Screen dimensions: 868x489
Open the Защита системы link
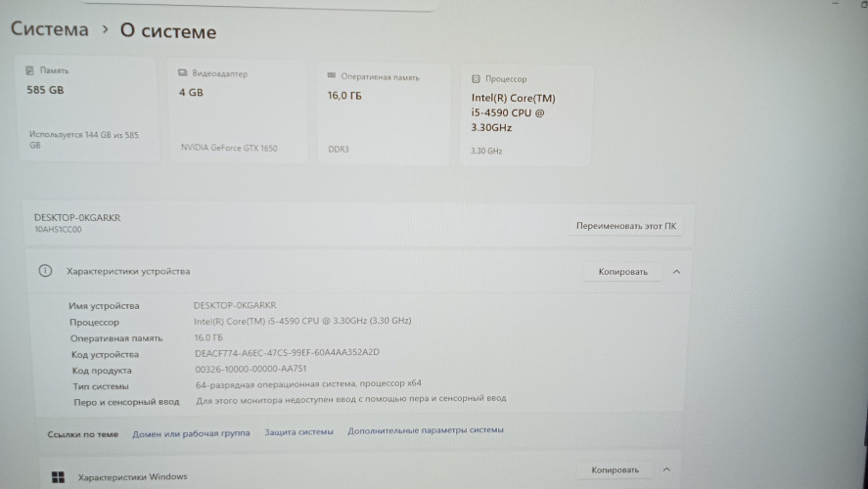(x=298, y=431)
